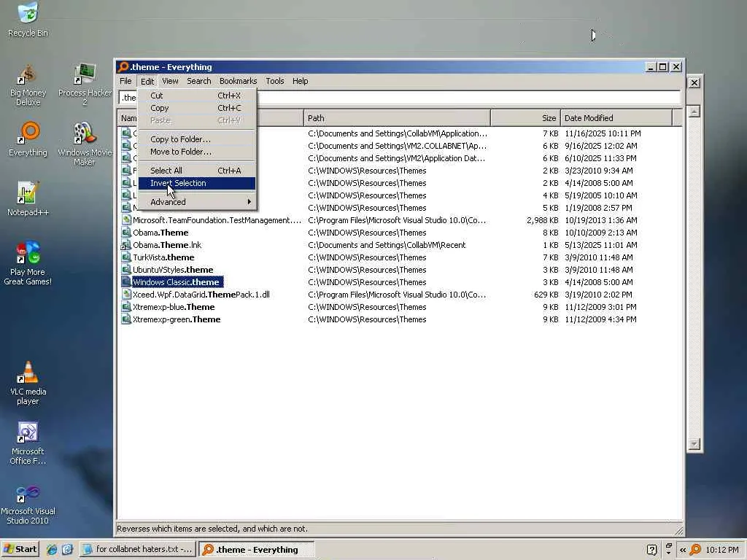Click the Microsoft.TeamFoundation.TestManagement file icon

click(x=126, y=220)
